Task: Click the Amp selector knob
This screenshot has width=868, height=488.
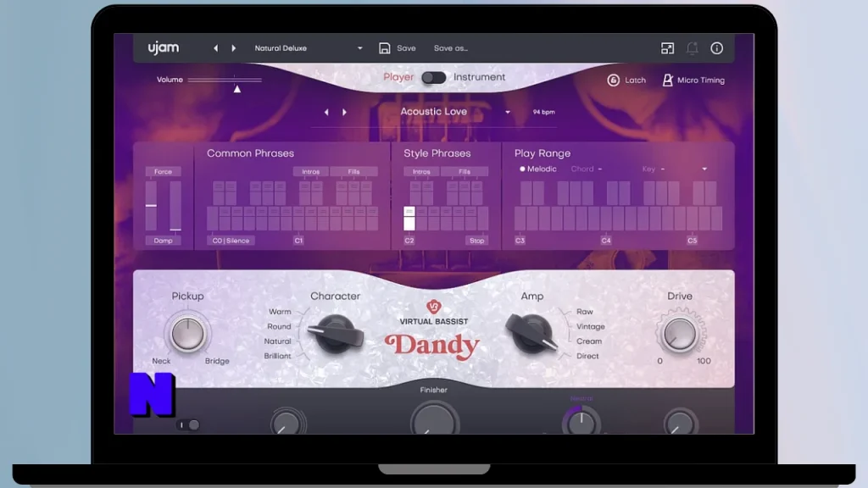Action: click(x=531, y=333)
